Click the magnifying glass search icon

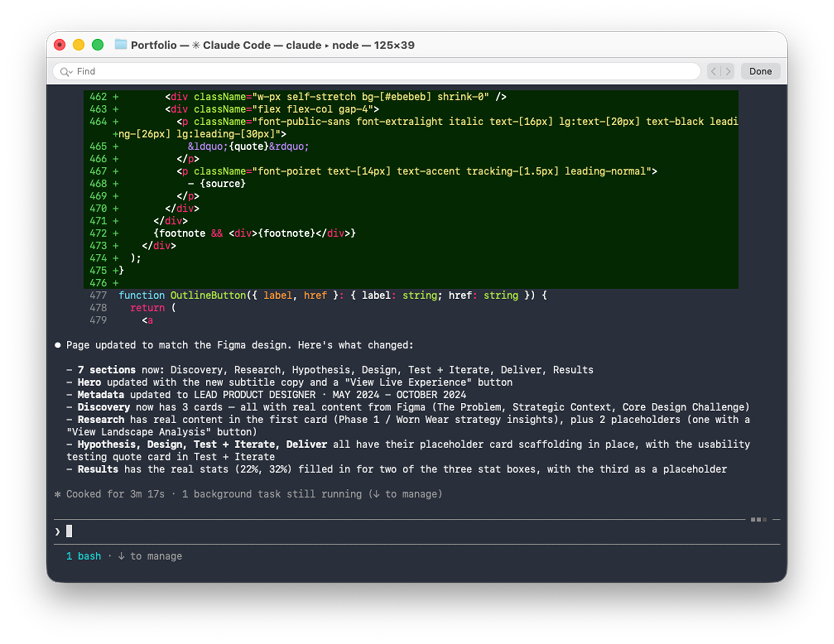tap(64, 72)
